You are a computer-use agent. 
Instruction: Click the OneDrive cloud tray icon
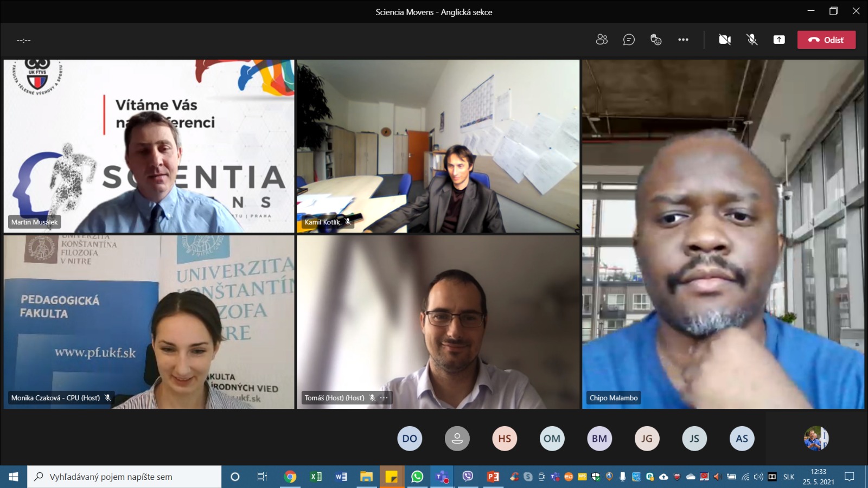pos(691,477)
